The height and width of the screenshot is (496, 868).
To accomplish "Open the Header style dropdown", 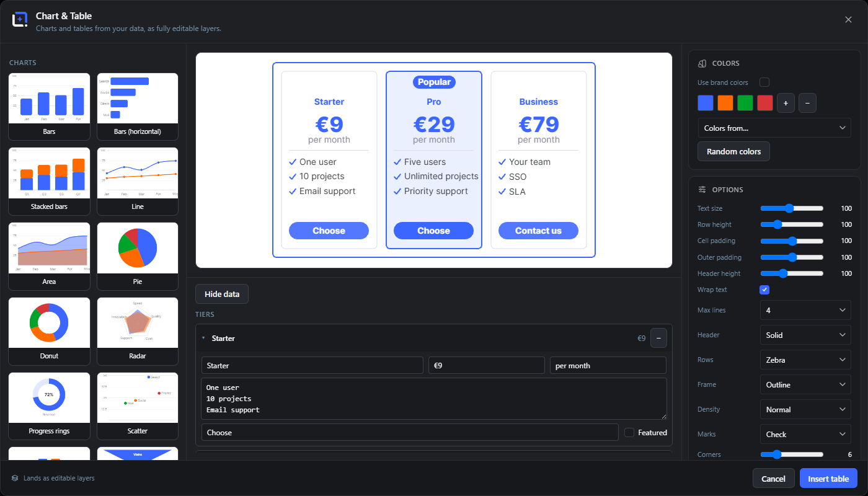I will [x=805, y=335].
